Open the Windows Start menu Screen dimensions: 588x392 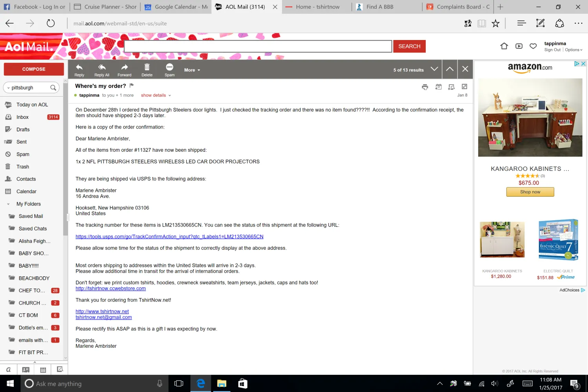coord(10,383)
